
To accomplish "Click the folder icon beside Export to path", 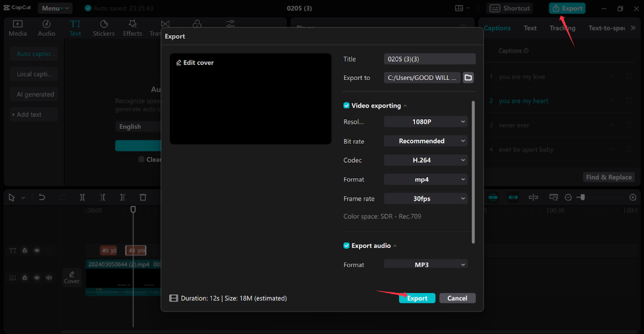I will 468,78.
